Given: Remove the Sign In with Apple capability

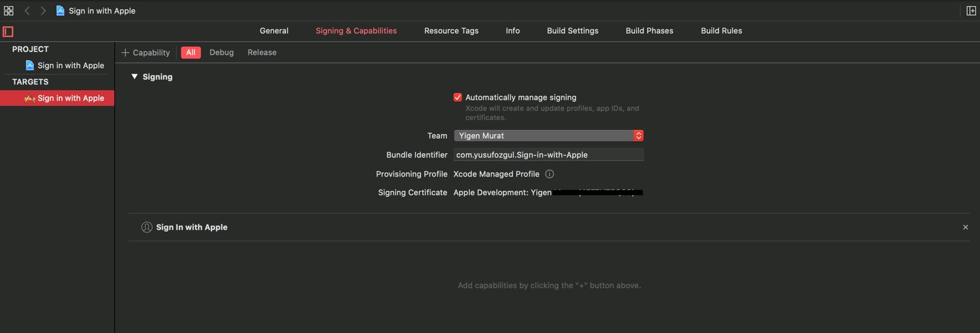Looking at the screenshot, I should (965, 228).
